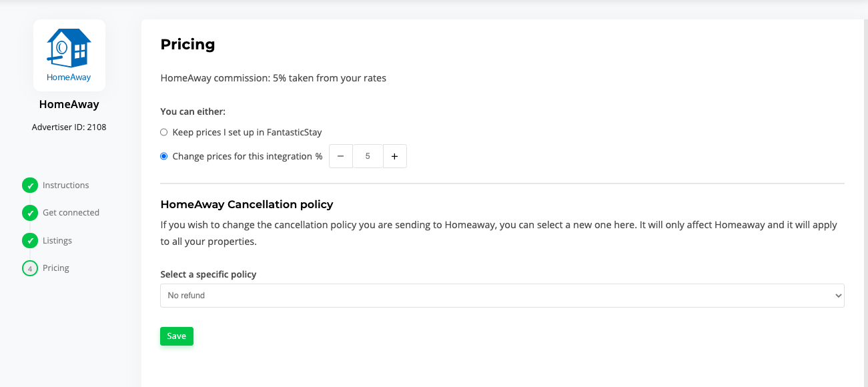This screenshot has width=868, height=387.
Task: Click the Advertiser ID: 2108 text
Action: click(x=69, y=127)
